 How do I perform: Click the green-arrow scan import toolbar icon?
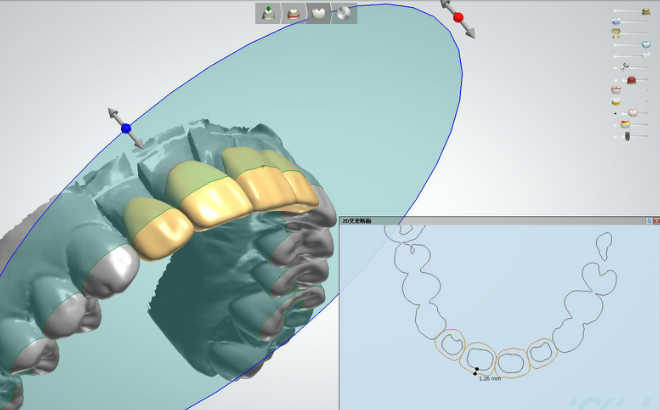pos(268,13)
